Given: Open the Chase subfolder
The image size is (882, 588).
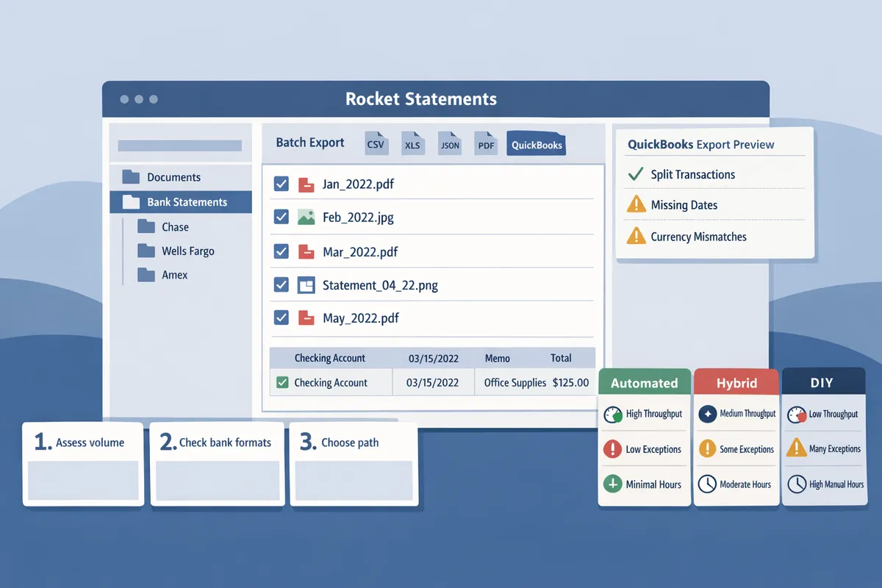Looking at the screenshot, I should (175, 227).
